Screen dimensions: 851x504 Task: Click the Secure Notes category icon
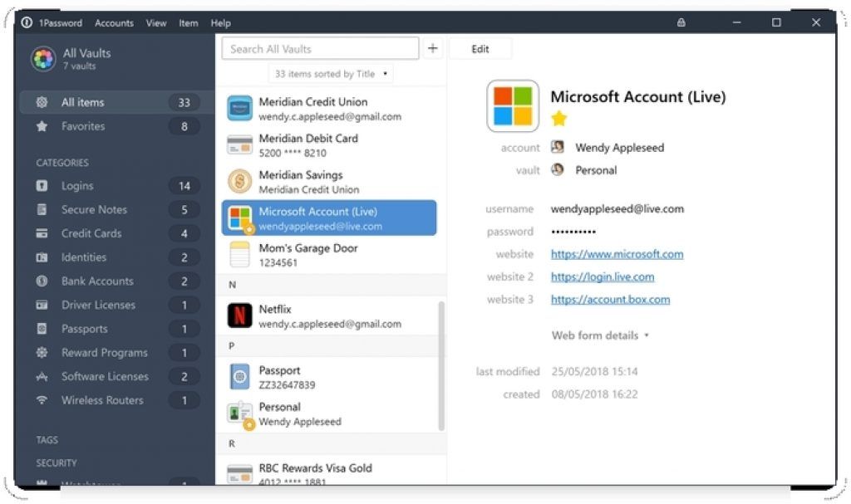[42, 209]
